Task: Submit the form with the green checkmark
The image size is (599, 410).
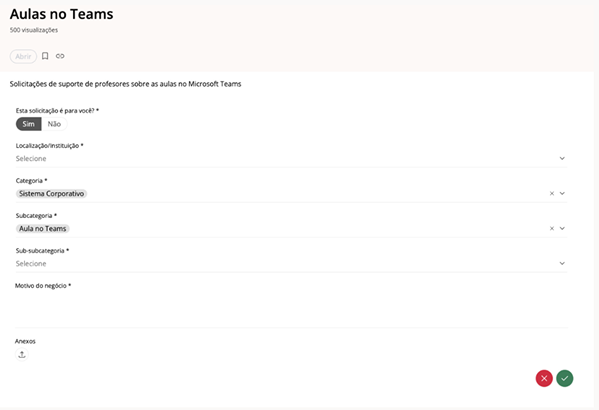Action: [565, 378]
